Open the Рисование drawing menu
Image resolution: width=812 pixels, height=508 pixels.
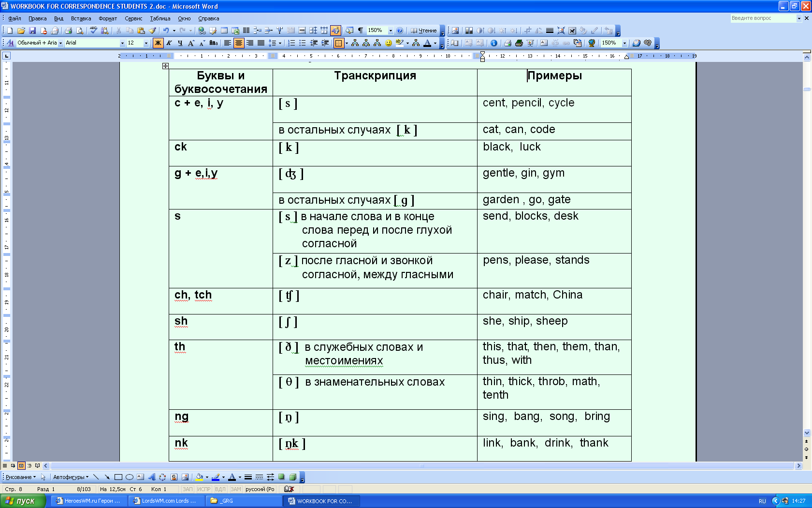click(21, 477)
